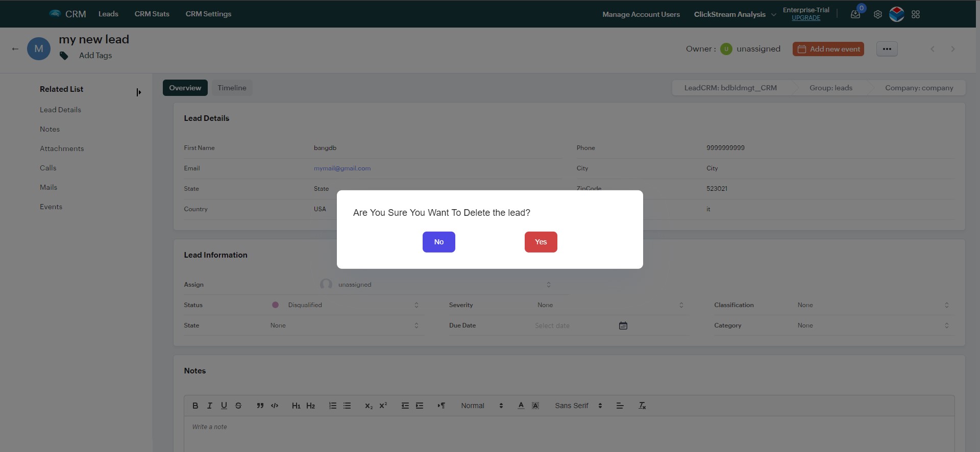This screenshot has width=980, height=452.
Task: Click the Due Date input field
Action: [574, 325]
